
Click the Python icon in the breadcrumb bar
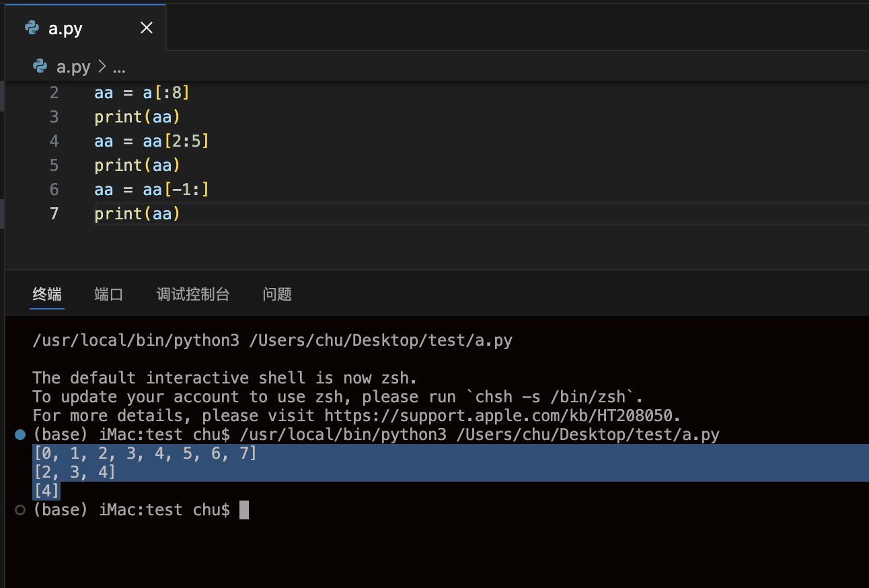[x=39, y=67]
